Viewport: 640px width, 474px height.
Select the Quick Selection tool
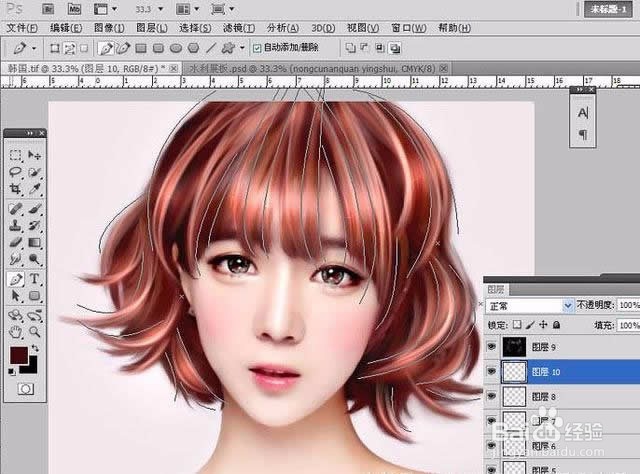[35, 172]
